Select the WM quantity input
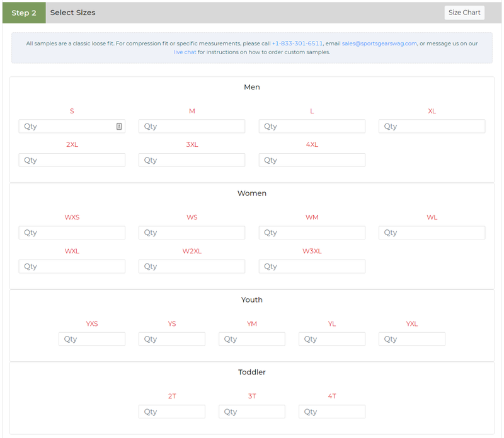The width and height of the screenshot is (504, 438). 312,233
